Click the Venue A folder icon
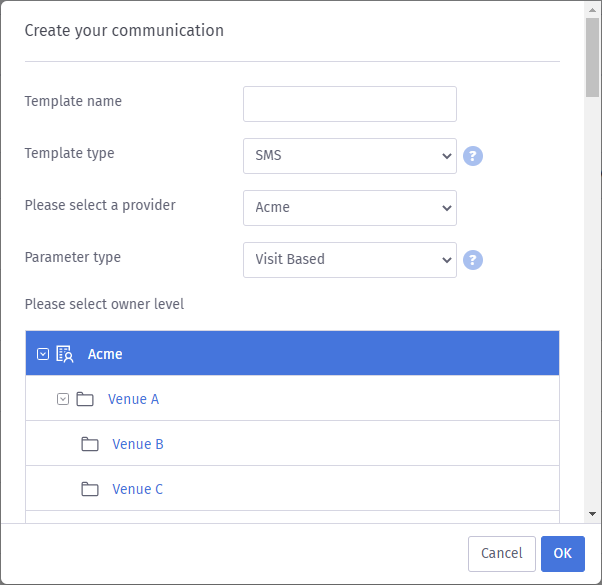The height and width of the screenshot is (585, 602). tap(85, 399)
